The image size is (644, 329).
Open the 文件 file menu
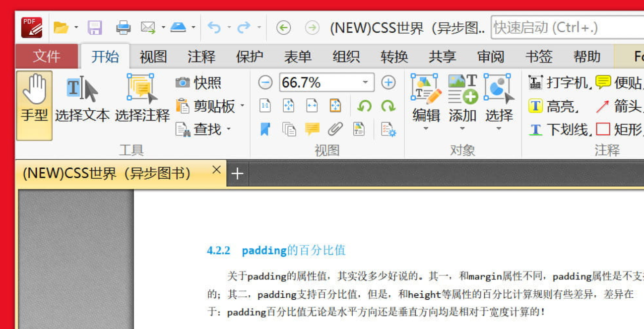[47, 57]
